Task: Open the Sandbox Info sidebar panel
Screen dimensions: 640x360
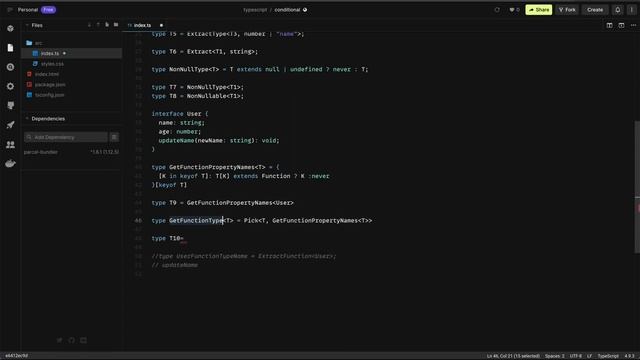Action: click(x=10, y=29)
